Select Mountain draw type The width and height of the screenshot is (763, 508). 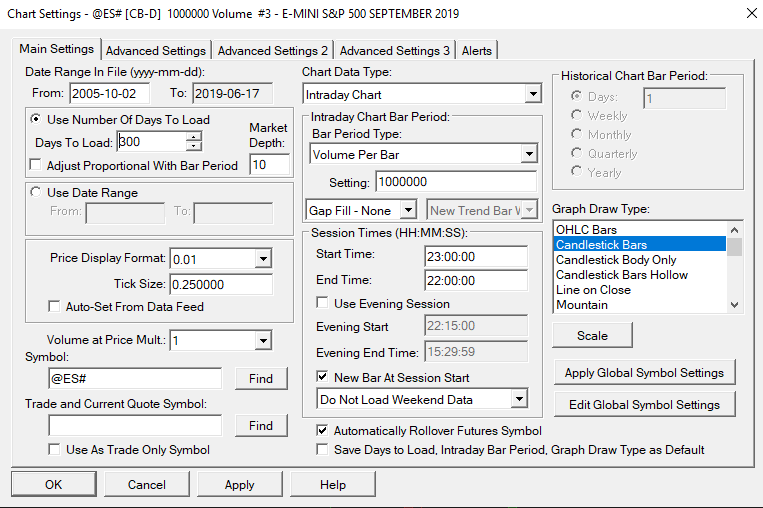[x=640, y=305]
